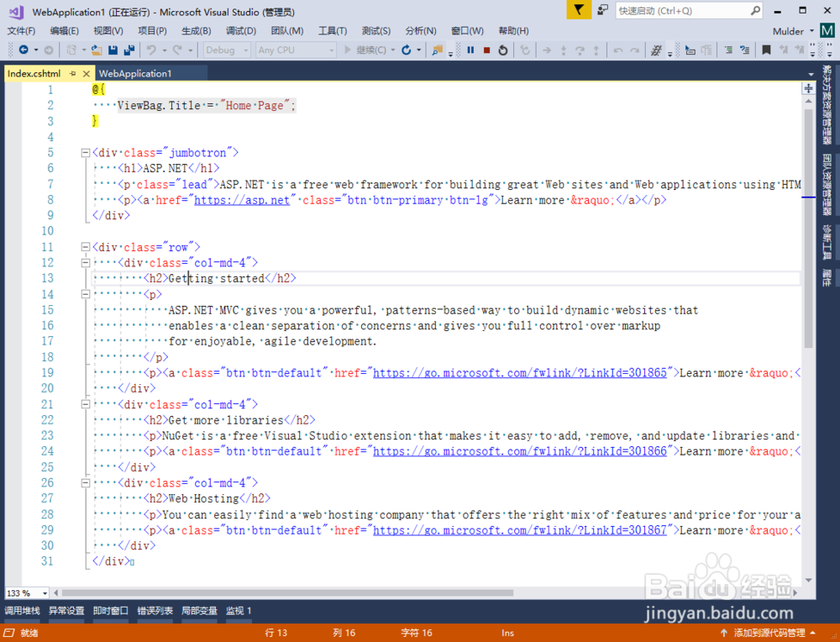Click the browser Refresh icon next to 继续
Viewport: 840px width, 642px height.
406,50
